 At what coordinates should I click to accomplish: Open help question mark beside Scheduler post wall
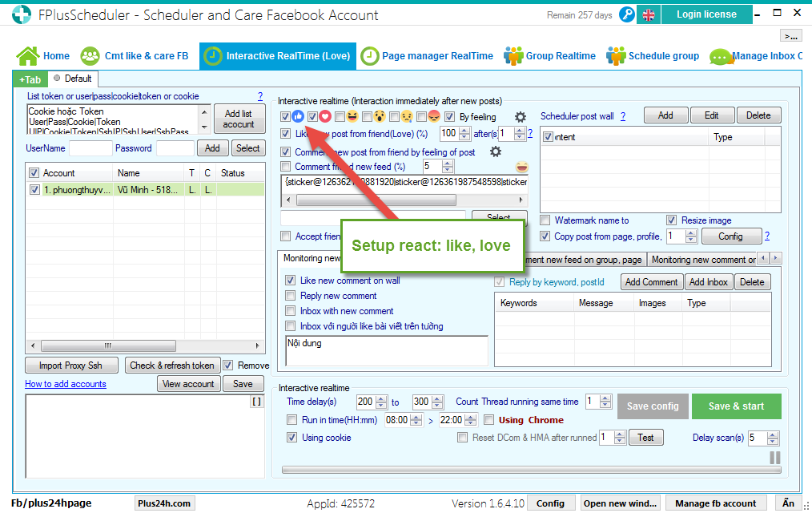tap(623, 116)
